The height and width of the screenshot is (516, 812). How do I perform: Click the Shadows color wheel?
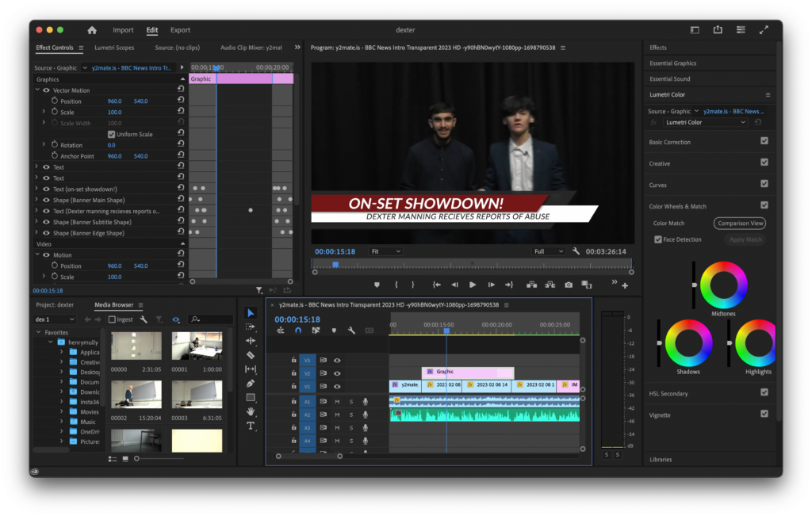tap(688, 343)
